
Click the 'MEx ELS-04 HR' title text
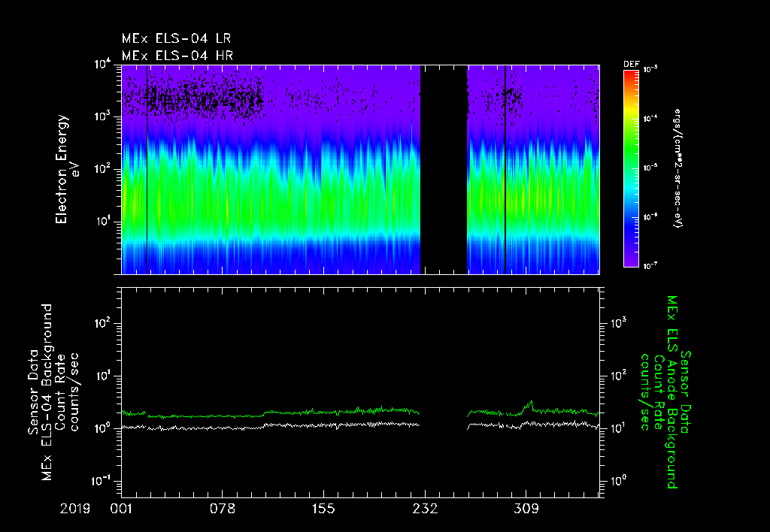point(177,56)
